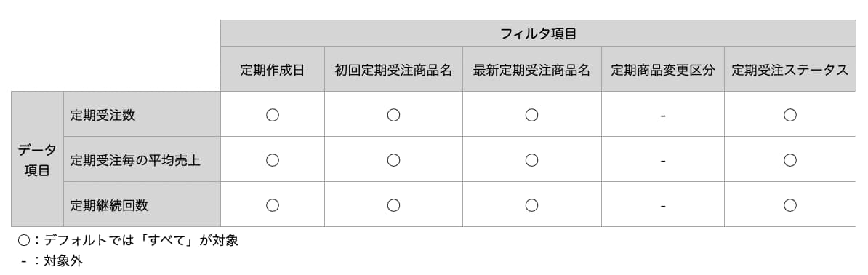The image size is (868, 275).
Task: Click the circle for 定期受注毎の平均売上 under 最新定期受注商品名
Action: [x=532, y=160]
